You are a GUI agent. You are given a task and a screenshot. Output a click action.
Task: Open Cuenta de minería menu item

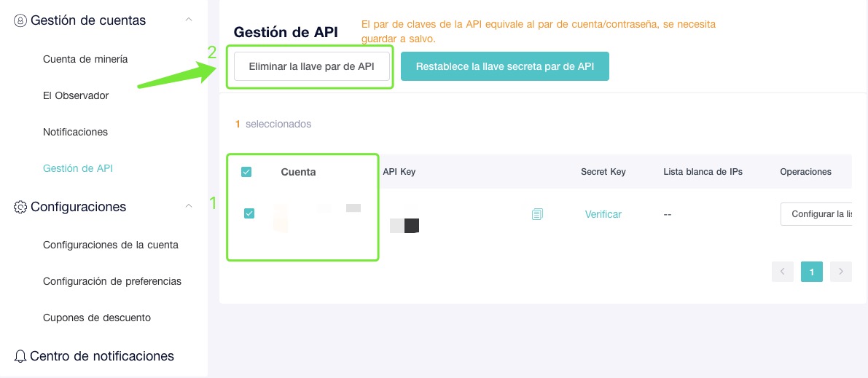85,59
